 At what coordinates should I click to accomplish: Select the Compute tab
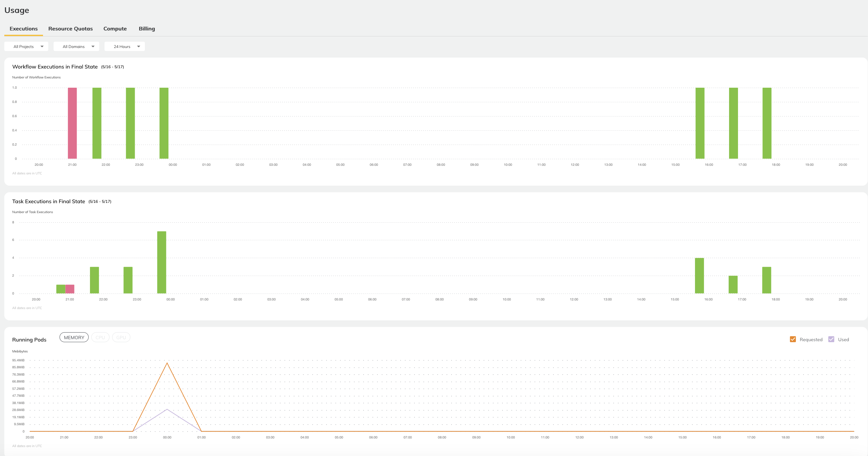click(x=115, y=28)
